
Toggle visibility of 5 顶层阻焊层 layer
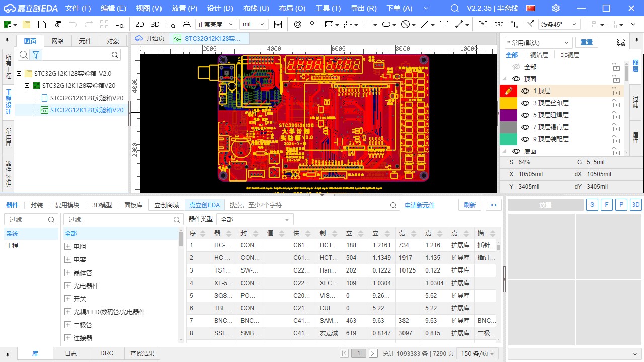pyautogui.click(x=525, y=115)
